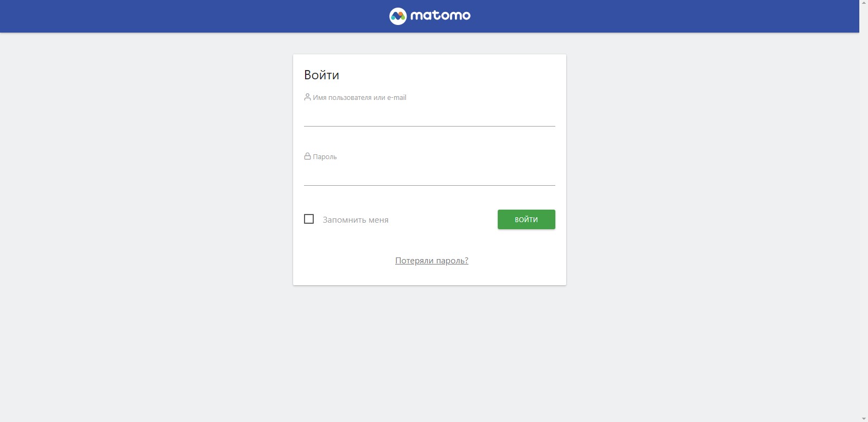The height and width of the screenshot is (422, 868).
Task: Focus the Пароль input field
Action: (x=429, y=175)
